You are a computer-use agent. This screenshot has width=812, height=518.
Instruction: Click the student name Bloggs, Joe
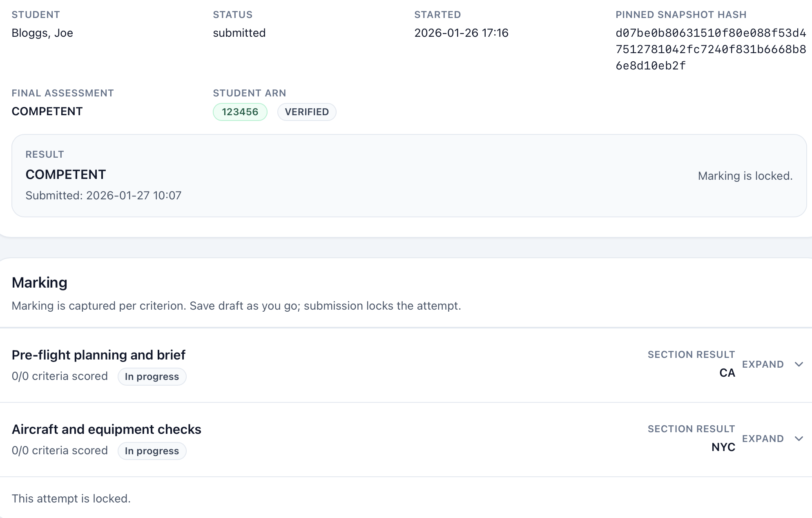tap(42, 33)
